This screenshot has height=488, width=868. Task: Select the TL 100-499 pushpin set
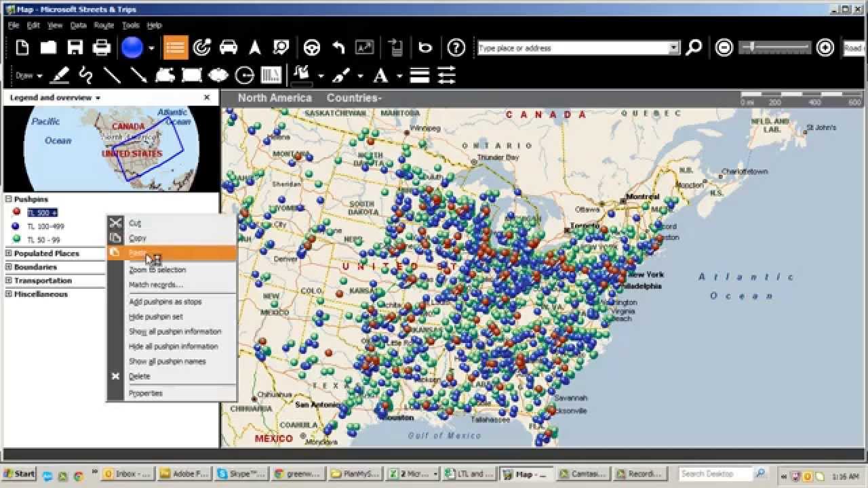pyautogui.click(x=45, y=226)
